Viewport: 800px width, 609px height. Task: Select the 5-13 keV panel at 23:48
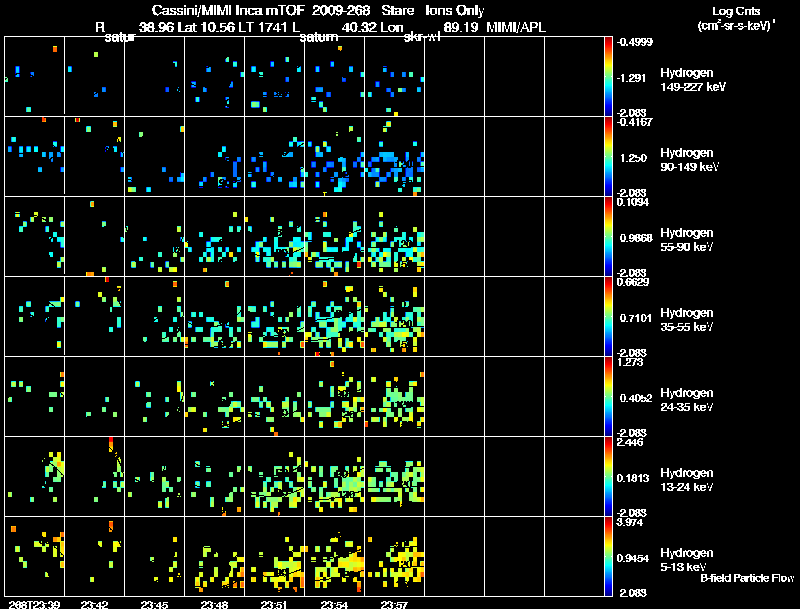point(214,556)
